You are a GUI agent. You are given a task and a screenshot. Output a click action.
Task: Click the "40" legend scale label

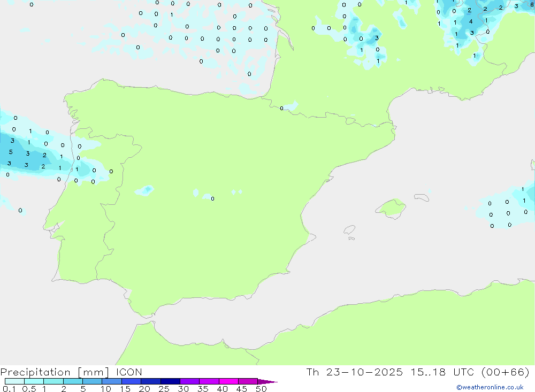(x=223, y=389)
